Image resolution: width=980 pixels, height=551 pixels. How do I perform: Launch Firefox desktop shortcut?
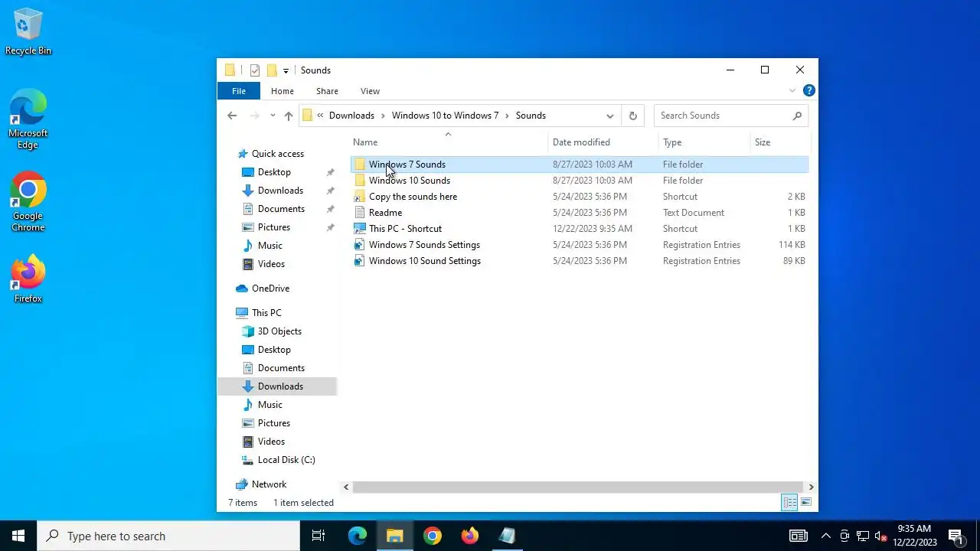point(28,279)
